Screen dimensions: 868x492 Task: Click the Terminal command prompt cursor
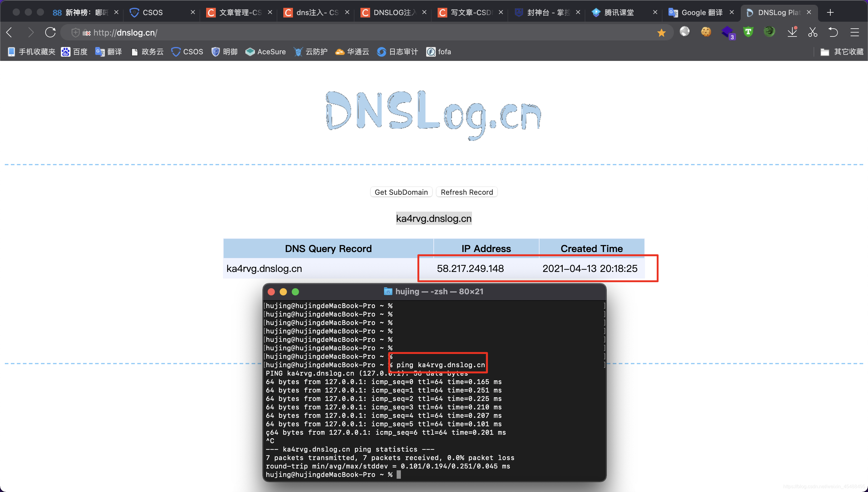[398, 475]
